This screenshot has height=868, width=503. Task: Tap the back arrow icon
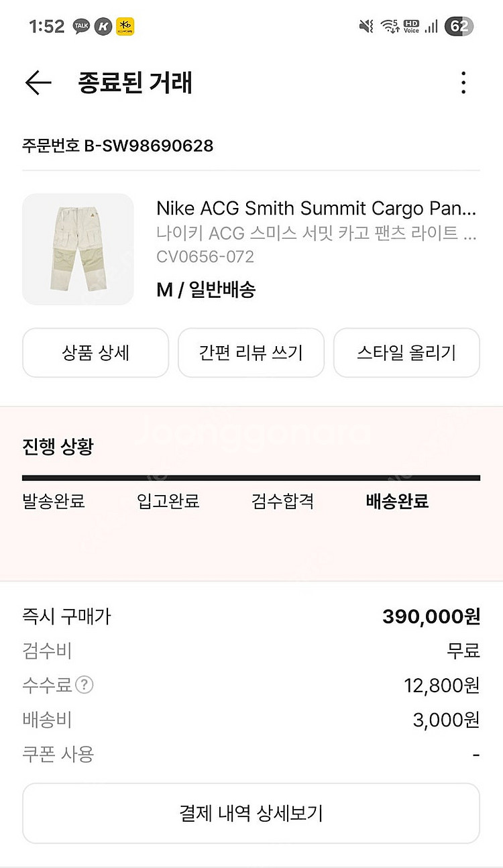38,83
